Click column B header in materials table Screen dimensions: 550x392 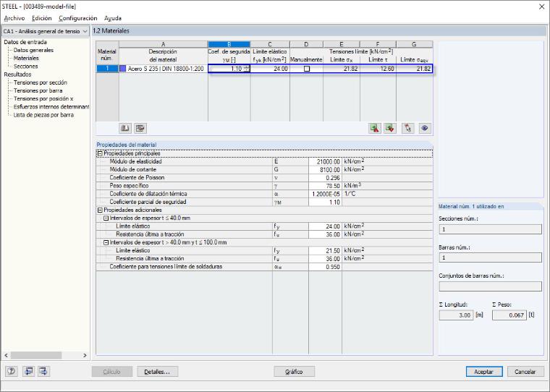[x=229, y=44]
